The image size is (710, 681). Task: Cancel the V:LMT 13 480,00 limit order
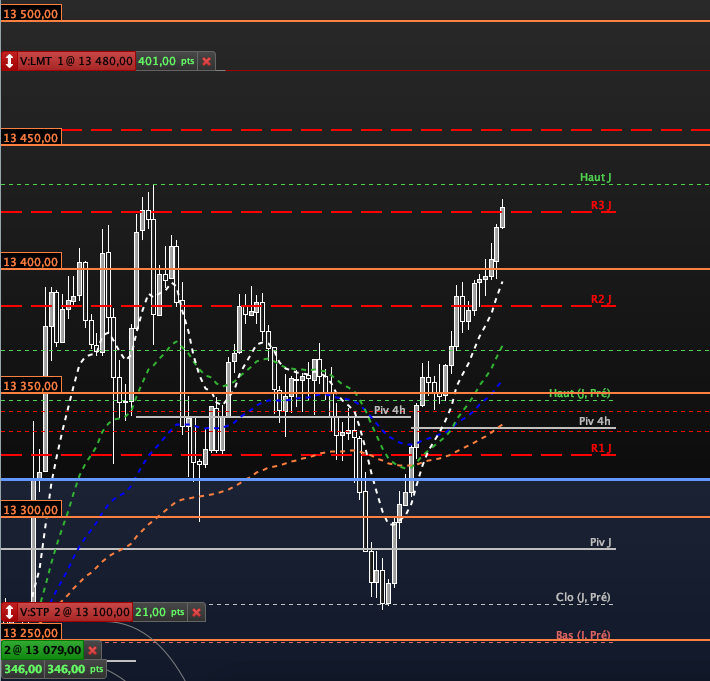[206, 61]
